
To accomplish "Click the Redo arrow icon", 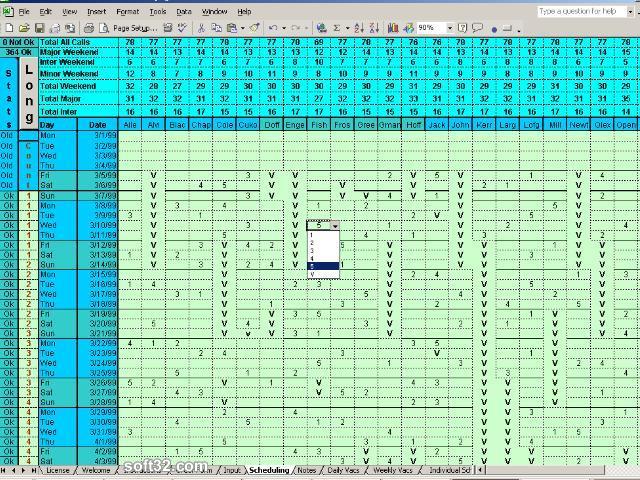I will [x=296, y=28].
